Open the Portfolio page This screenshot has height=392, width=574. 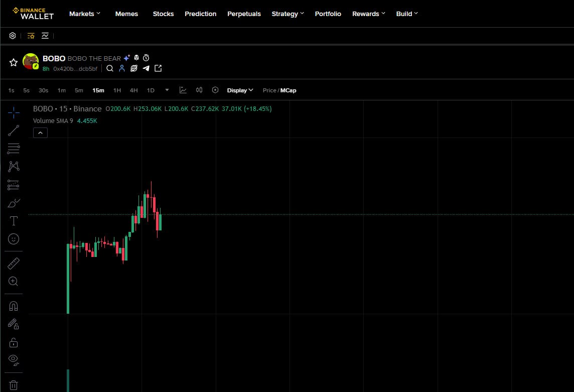[x=328, y=14]
